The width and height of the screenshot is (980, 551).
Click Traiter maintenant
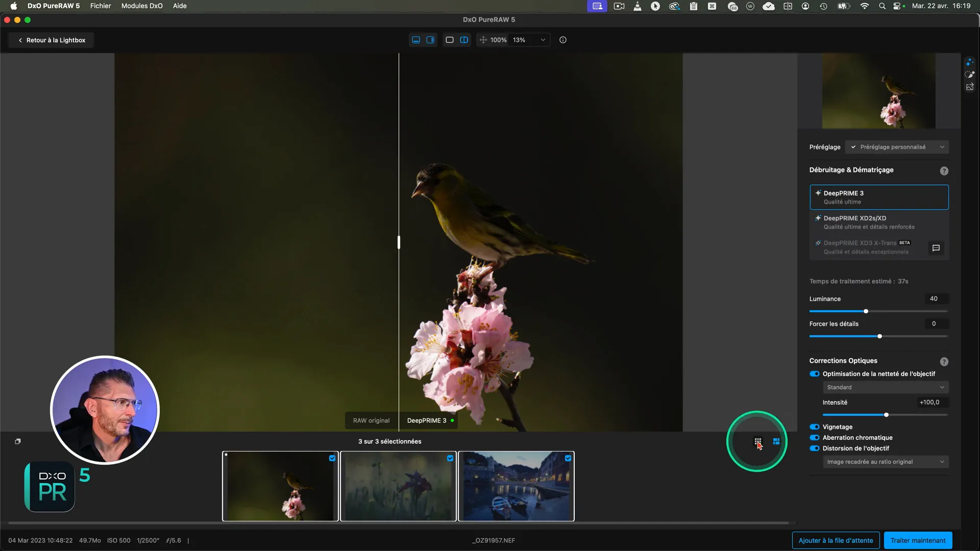point(918,540)
